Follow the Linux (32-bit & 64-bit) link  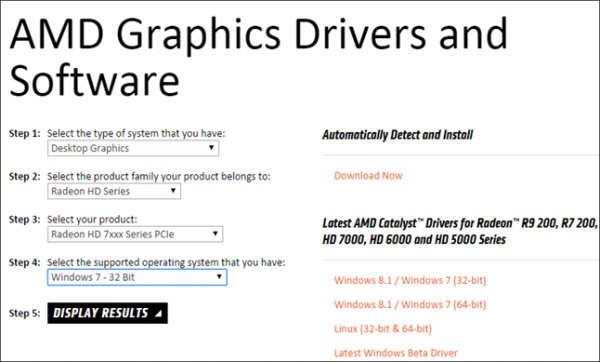coord(383,329)
